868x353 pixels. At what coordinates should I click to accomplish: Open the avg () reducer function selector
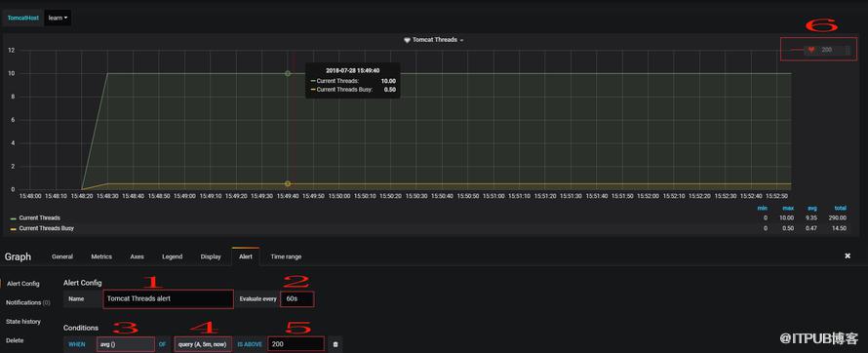click(x=126, y=344)
